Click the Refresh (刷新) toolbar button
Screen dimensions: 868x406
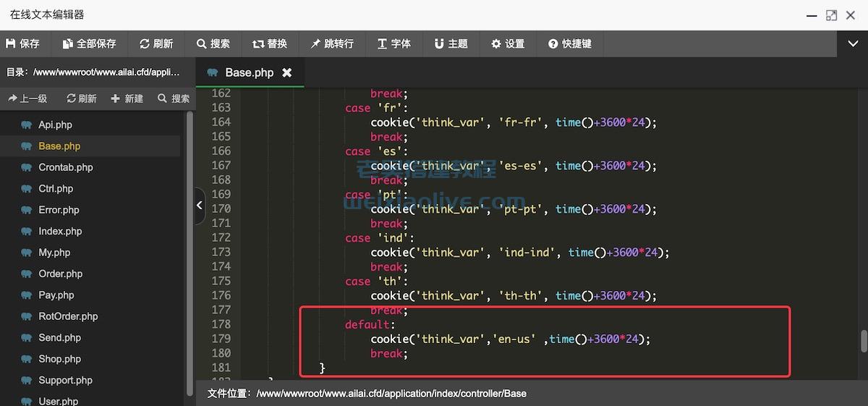click(x=156, y=43)
